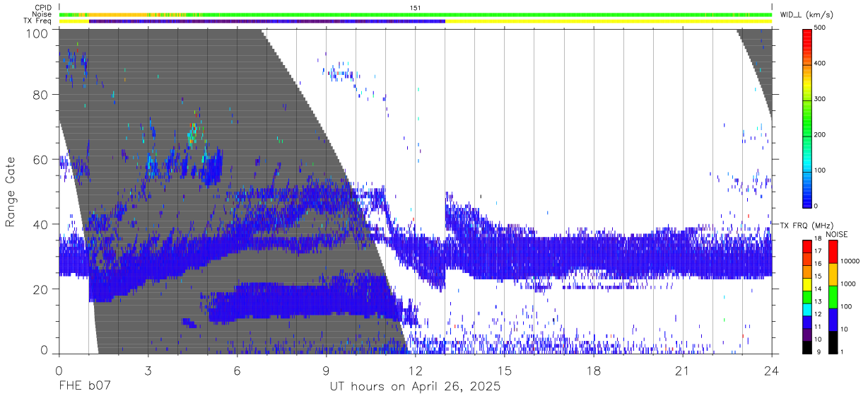Click the 12 label on TX frequency legend

[818, 314]
